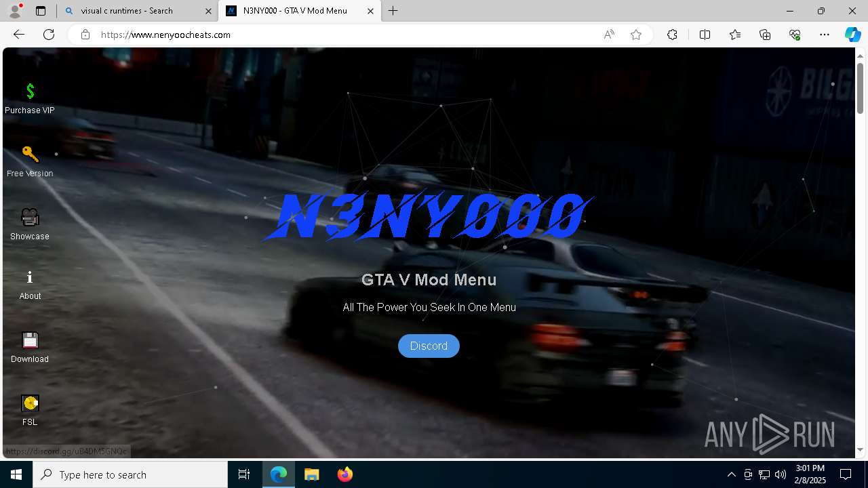Open network status tray icon
The width and height of the screenshot is (868, 488).
764,474
